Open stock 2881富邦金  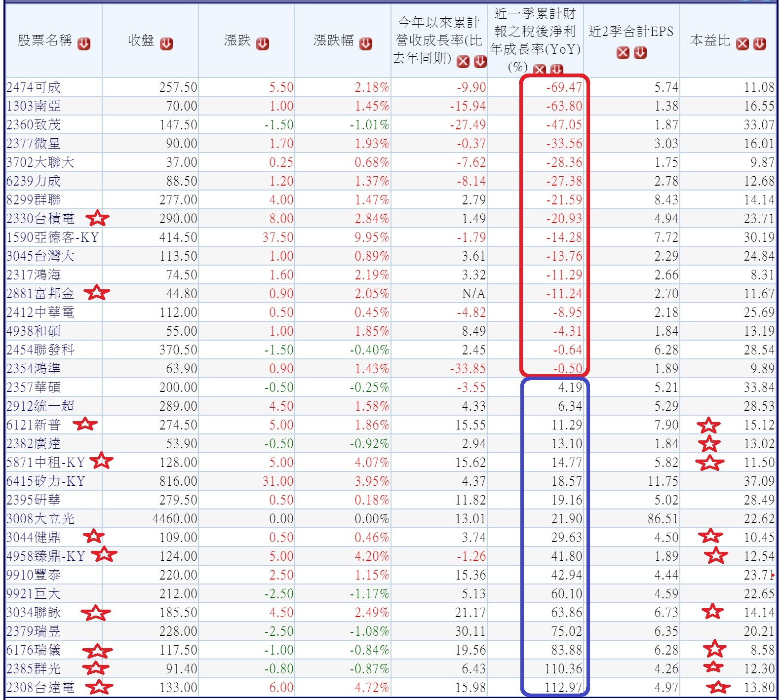tap(40, 294)
